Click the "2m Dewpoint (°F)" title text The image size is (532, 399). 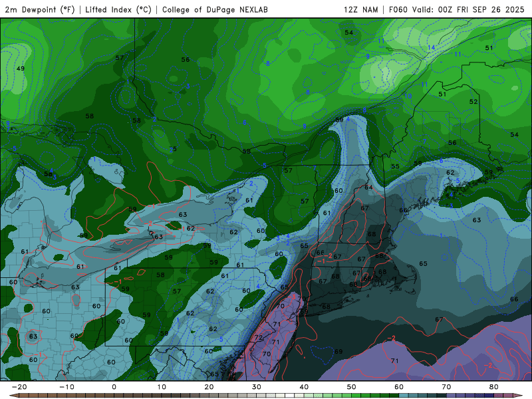point(39,9)
